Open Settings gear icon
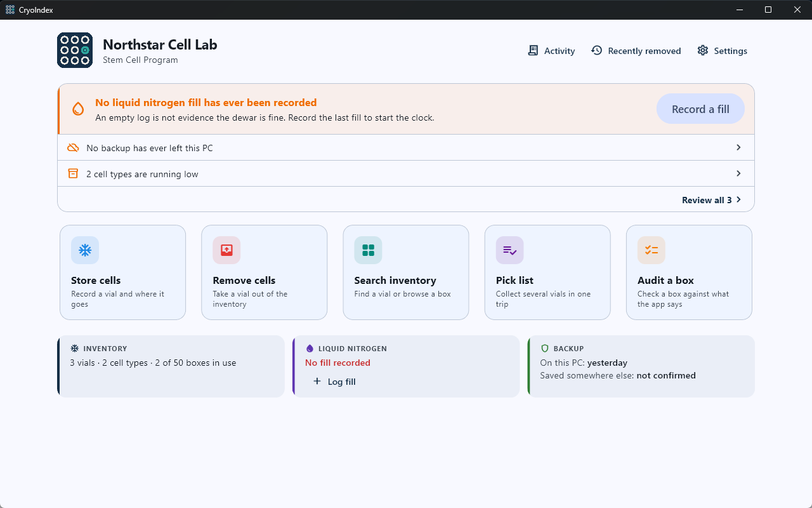Screen dimensions: 812x508 [702, 51]
